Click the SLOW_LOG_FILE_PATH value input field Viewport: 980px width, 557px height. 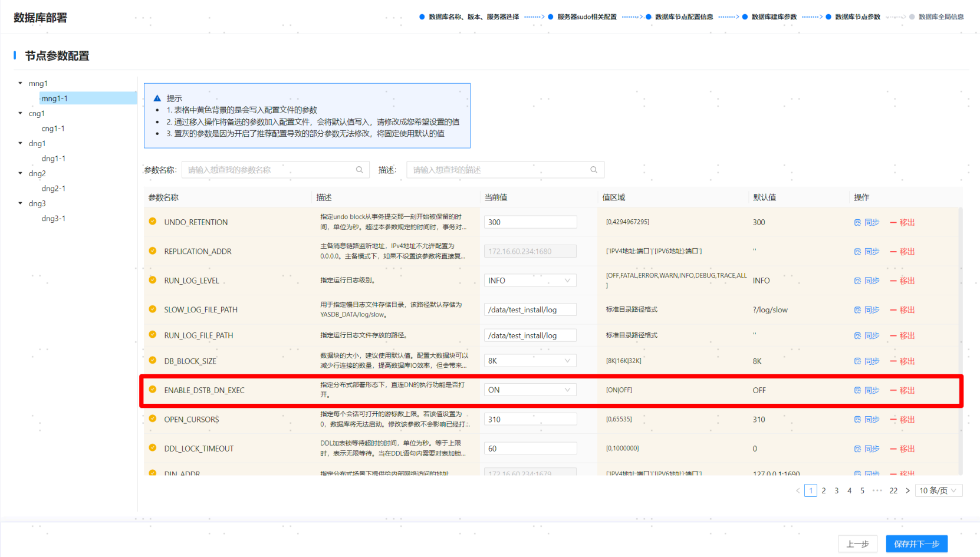(x=530, y=309)
